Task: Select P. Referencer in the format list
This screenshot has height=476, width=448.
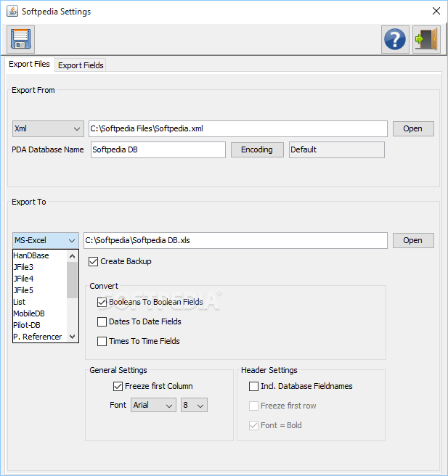Action: (x=40, y=337)
